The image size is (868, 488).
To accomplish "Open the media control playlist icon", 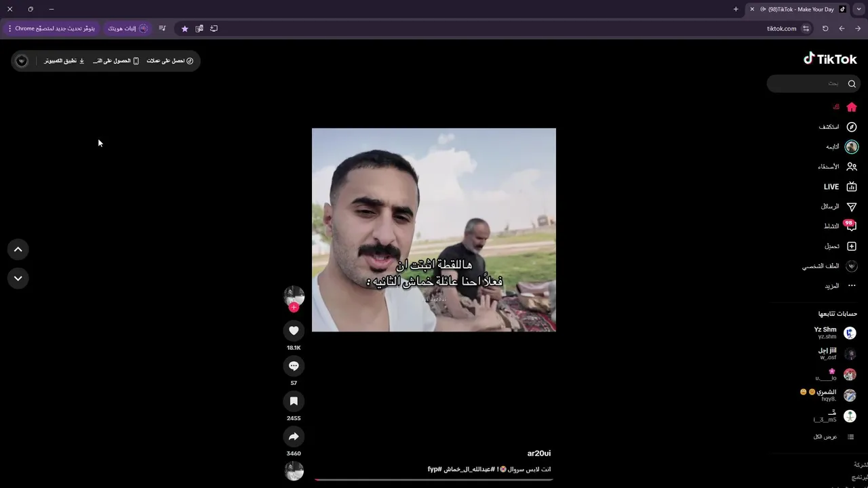I will point(162,28).
